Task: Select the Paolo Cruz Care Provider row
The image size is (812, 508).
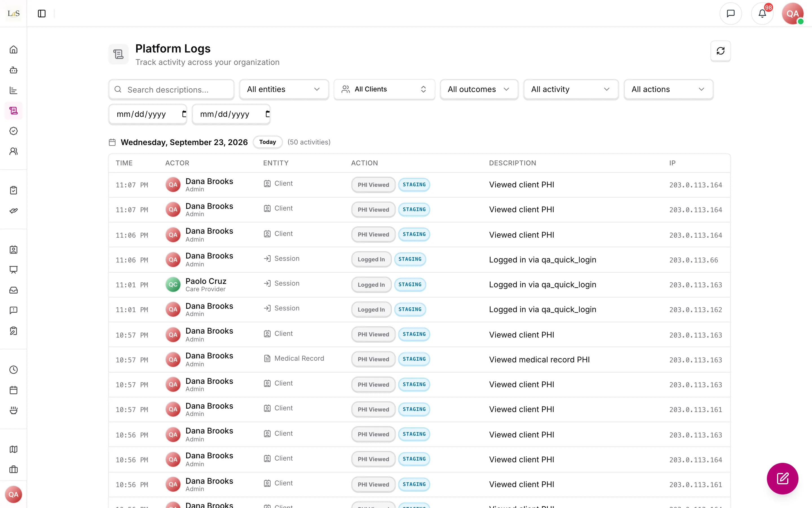Action: point(420,285)
